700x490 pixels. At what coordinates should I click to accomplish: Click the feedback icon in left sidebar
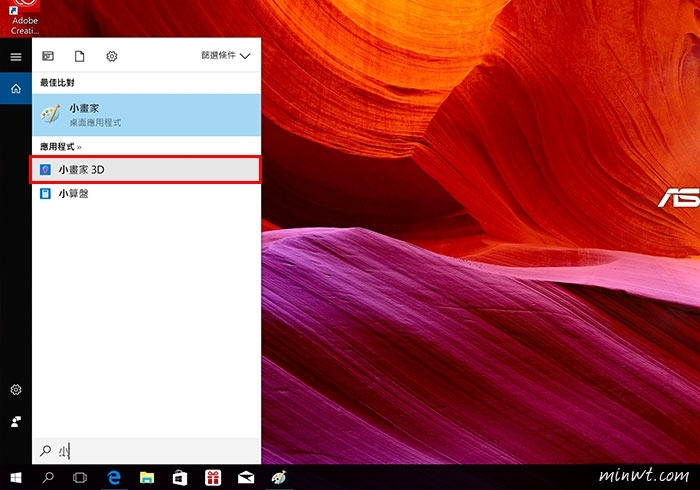tap(15, 423)
